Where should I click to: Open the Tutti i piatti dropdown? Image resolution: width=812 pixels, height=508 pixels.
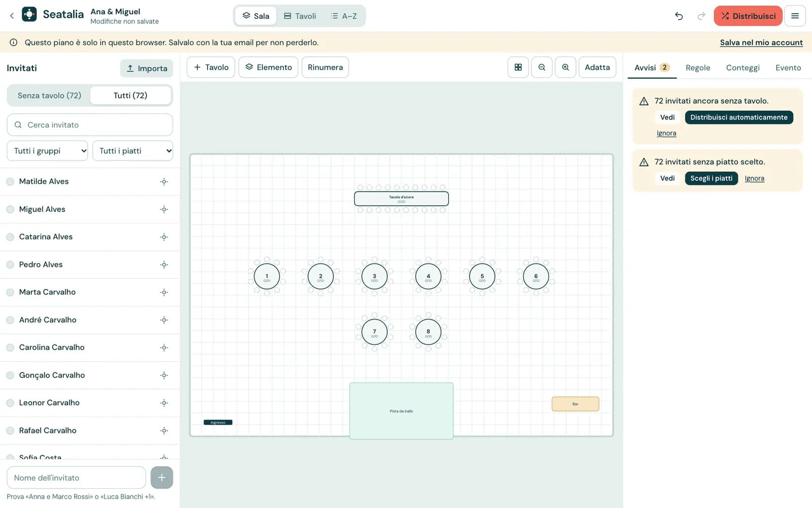point(133,151)
